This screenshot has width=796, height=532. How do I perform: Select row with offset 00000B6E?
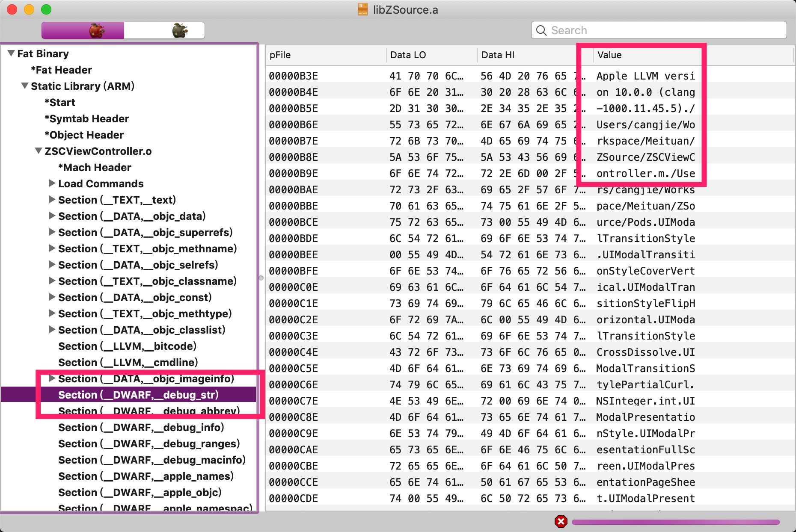[x=530, y=124]
